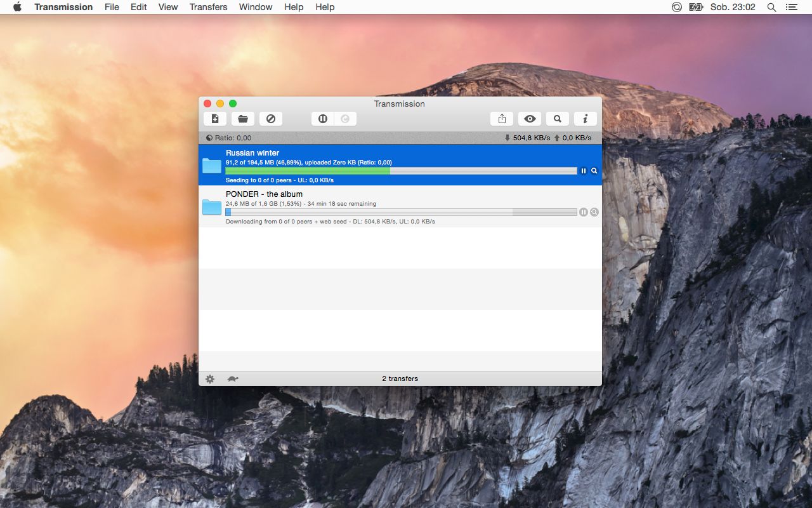Image resolution: width=812 pixels, height=508 pixels.
Task: Toggle turtle speed limit mode
Action: [233, 379]
